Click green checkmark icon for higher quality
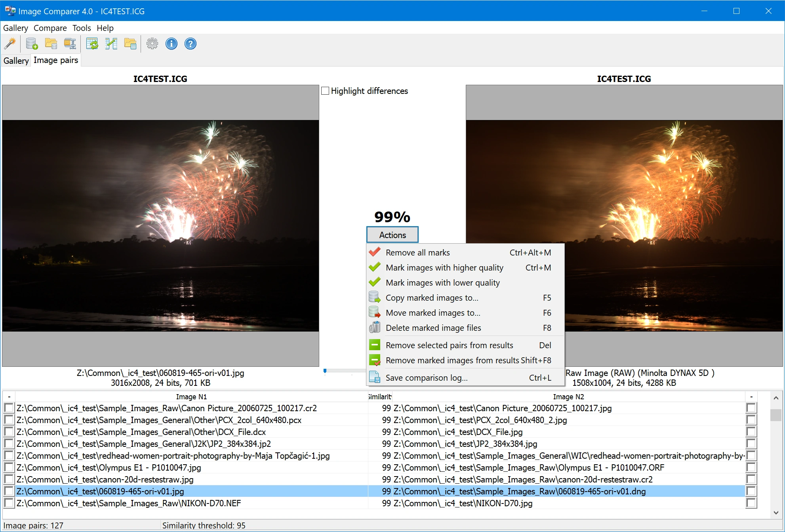785x532 pixels. tap(375, 267)
